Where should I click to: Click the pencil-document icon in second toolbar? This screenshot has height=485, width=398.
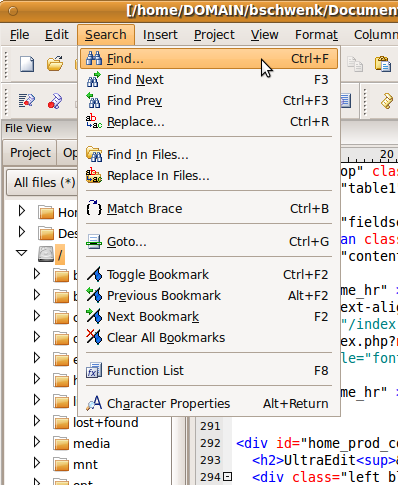click(27, 101)
